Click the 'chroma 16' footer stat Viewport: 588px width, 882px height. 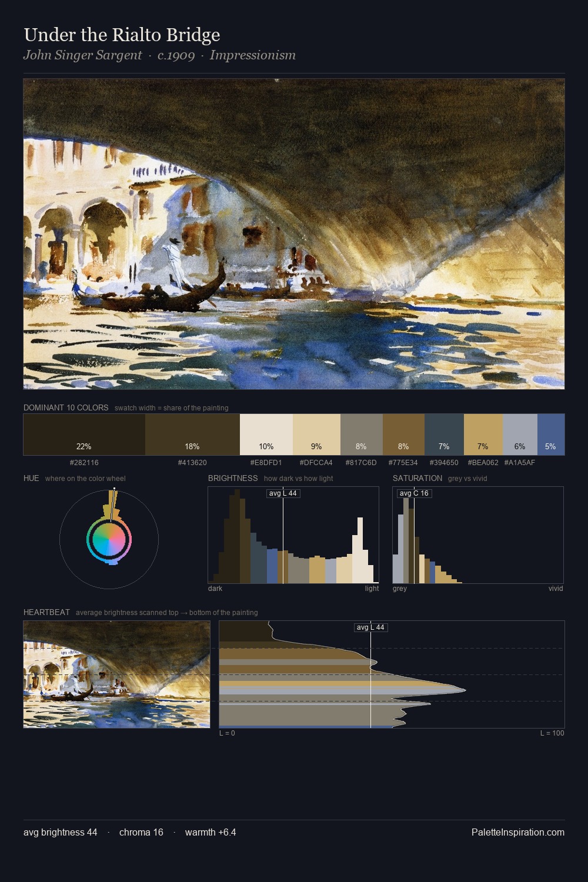tap(141, 832)
